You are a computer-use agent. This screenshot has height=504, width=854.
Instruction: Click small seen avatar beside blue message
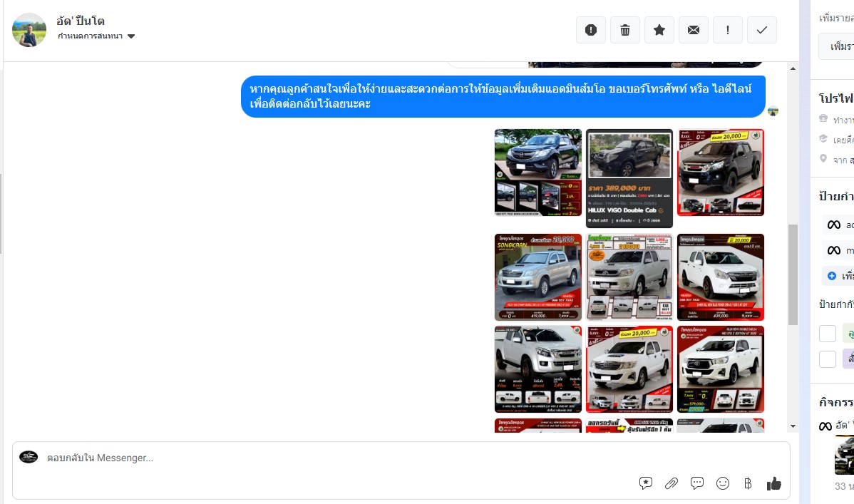click(x=773, y=112)
